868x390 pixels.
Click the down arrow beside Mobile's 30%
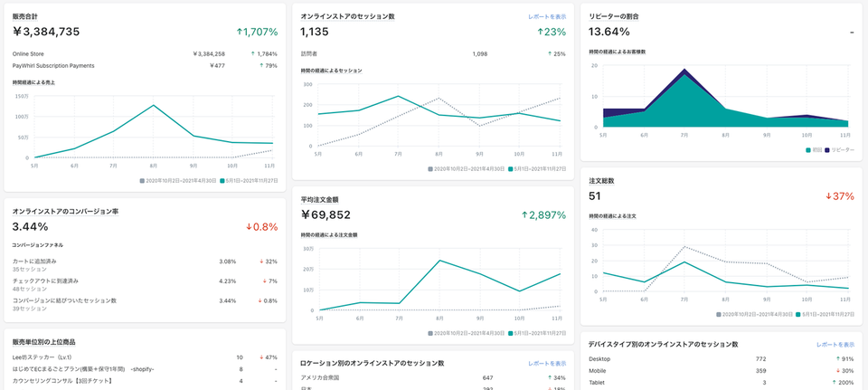837,371
